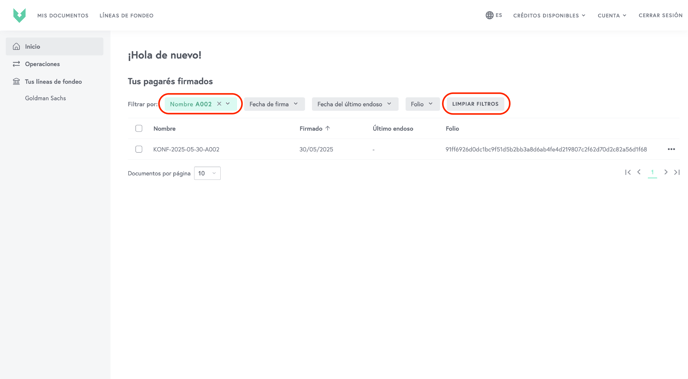Remove the Nombre A002 filter with X

pyautogui.click(x=219, y=104)
